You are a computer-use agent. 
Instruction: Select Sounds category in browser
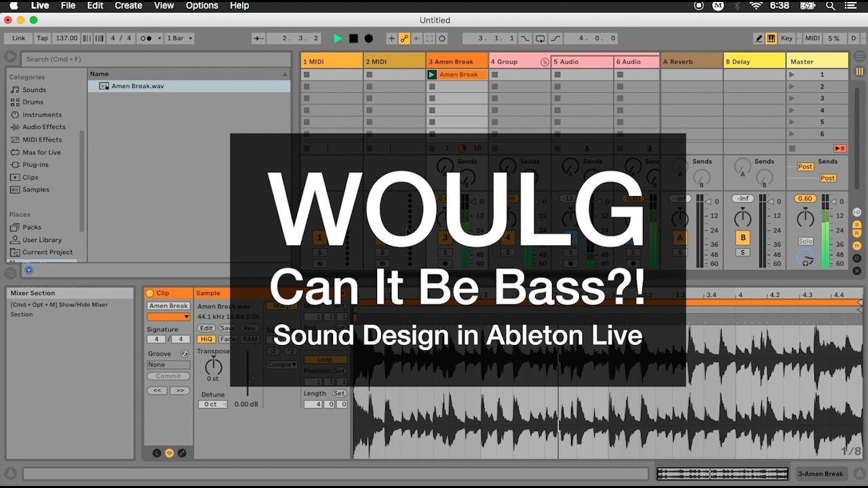coord(34,89)
